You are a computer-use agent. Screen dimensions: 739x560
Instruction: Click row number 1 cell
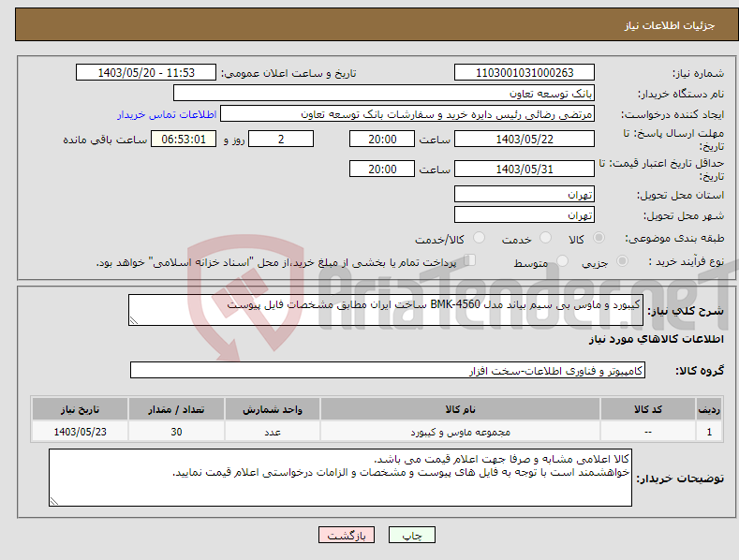coord(709,432)
